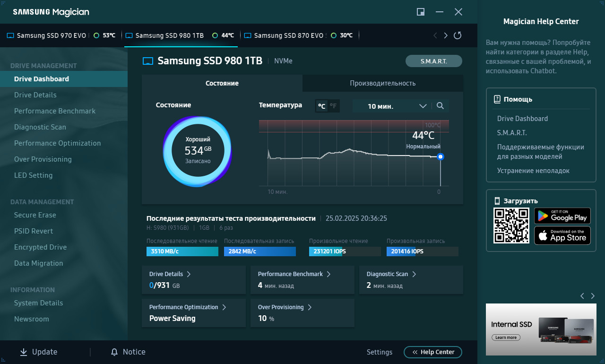Click the Update label in bottom bar
Screen dimensions: 605x364
(x=44, y=352)
